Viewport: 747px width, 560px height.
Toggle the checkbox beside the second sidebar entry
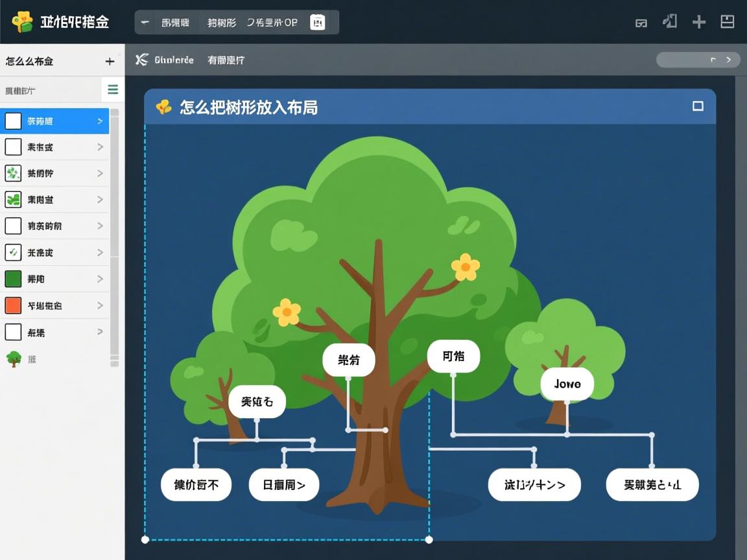(15, 147)
